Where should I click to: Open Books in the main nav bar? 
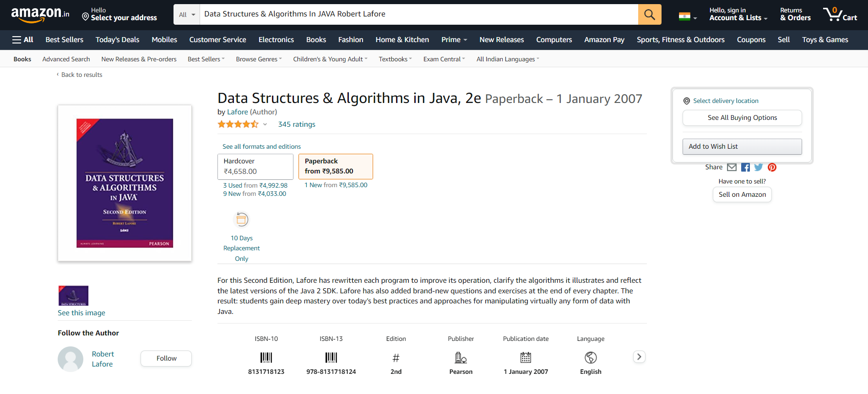(x=316, y=40)
